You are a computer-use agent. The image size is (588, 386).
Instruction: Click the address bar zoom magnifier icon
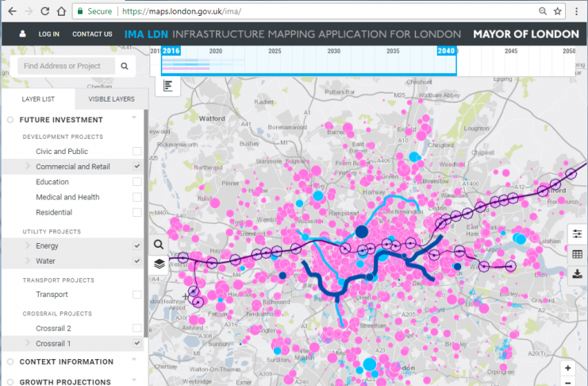[x=543, y=11]
